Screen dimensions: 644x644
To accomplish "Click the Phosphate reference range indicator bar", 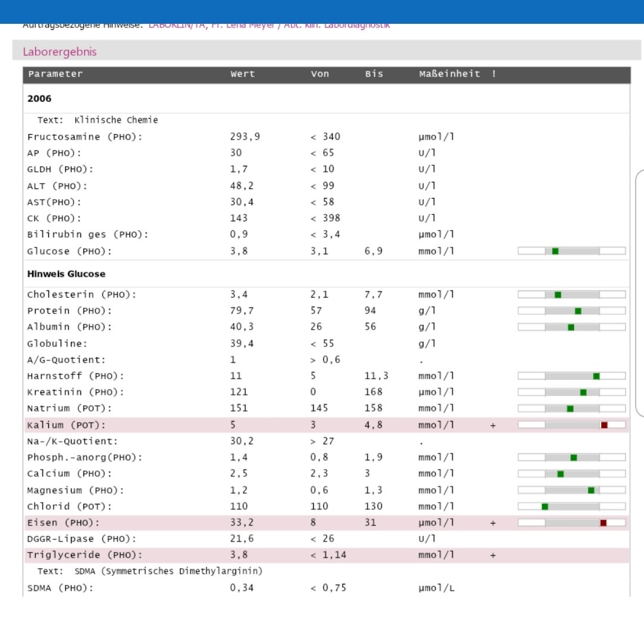I will pos(572,457).
